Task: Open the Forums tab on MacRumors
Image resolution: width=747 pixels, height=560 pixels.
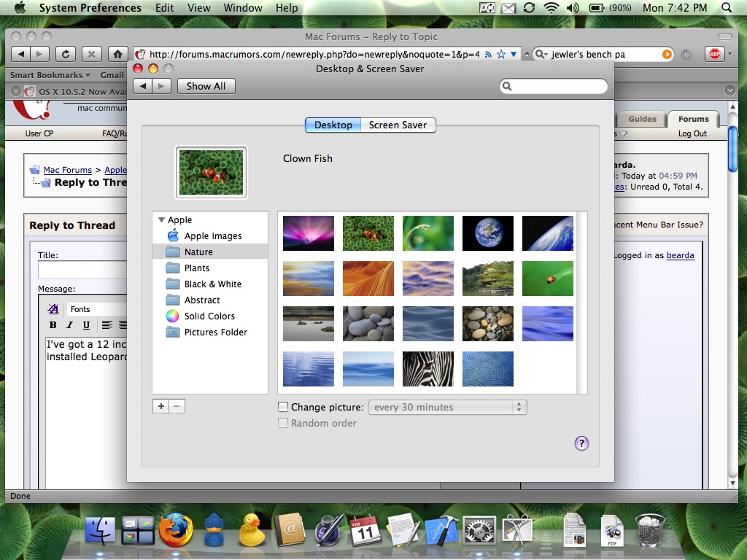Action: click(693, 119)
